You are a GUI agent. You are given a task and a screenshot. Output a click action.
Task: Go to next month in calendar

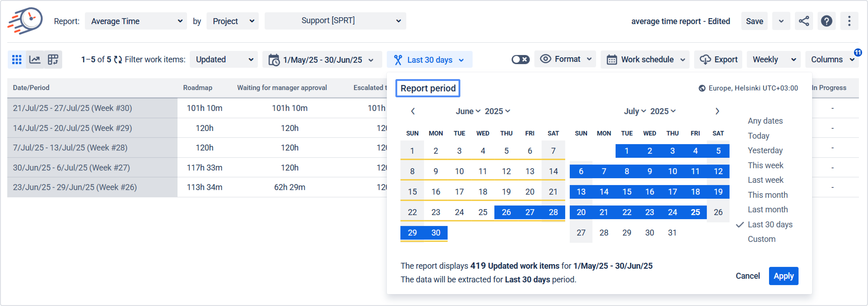point(717,111)
